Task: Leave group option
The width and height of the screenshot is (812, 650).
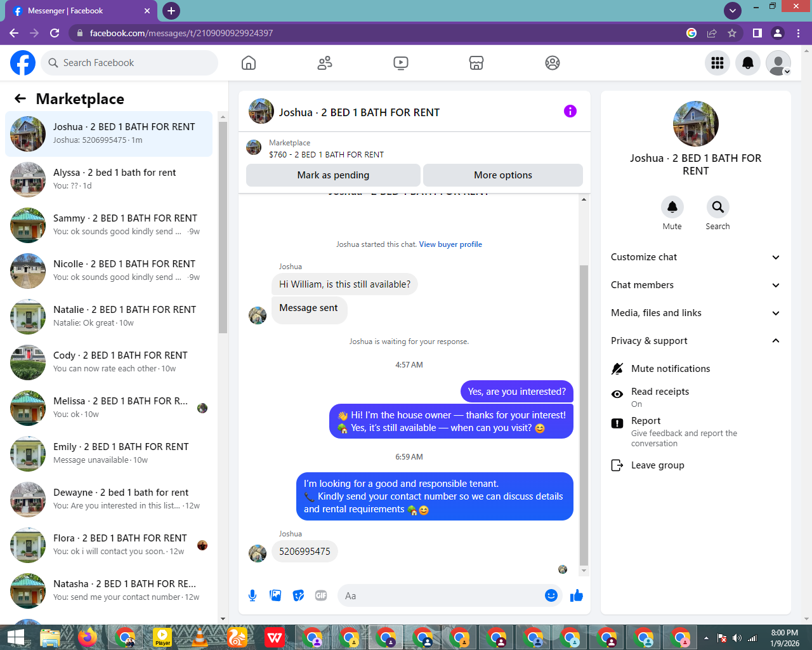Action: (x=696, y=465)
